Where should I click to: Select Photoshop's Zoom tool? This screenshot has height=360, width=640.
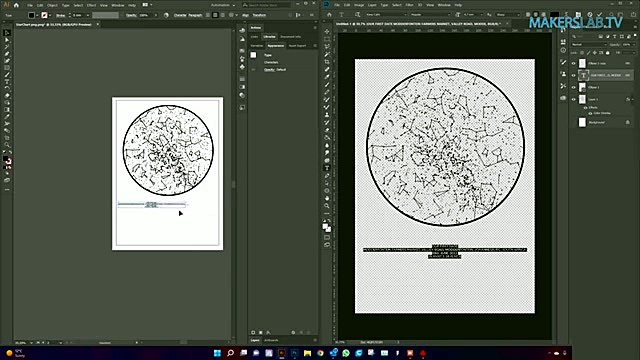[x=327, y=206]
